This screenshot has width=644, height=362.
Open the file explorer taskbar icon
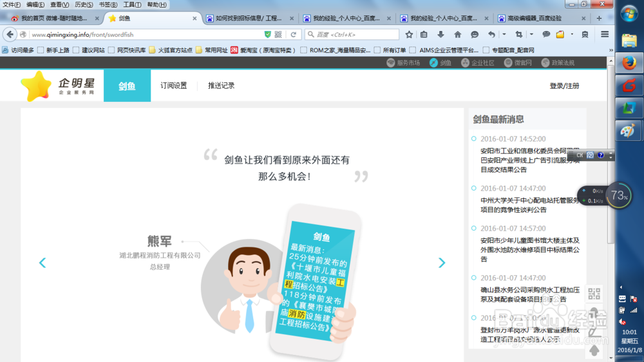[x=629, y=41]
